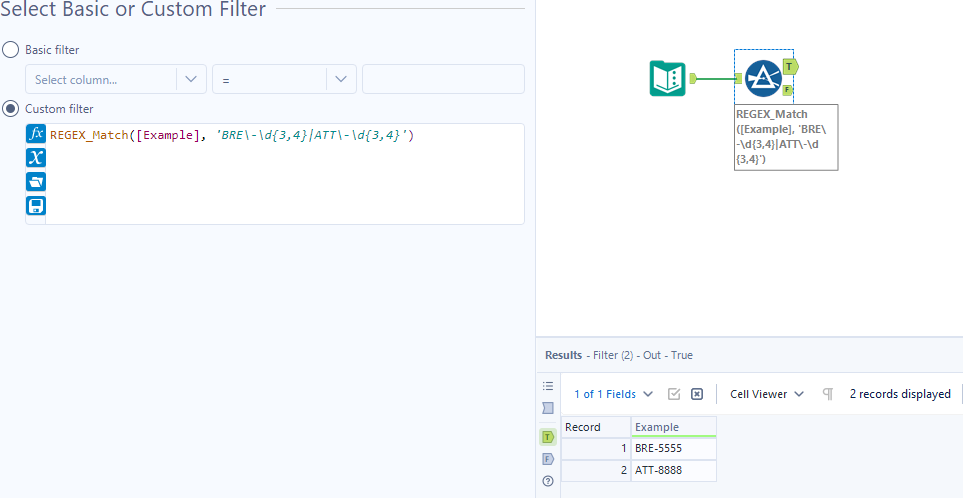Click the checkmark data cleanse icon

pyautogui.click(x=674, y=394)
